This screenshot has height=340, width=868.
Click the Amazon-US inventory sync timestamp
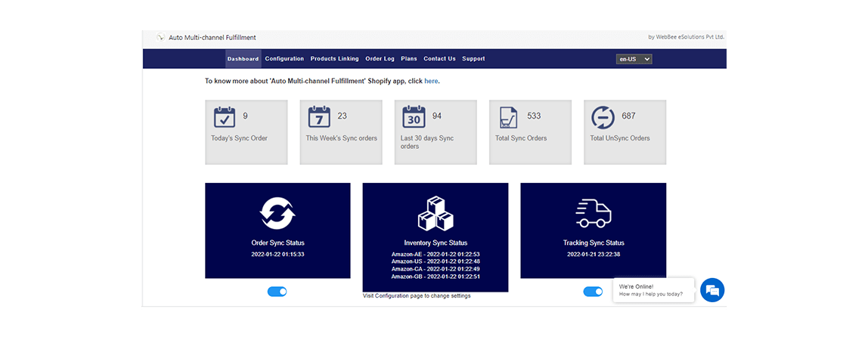[x=436, y=261]
